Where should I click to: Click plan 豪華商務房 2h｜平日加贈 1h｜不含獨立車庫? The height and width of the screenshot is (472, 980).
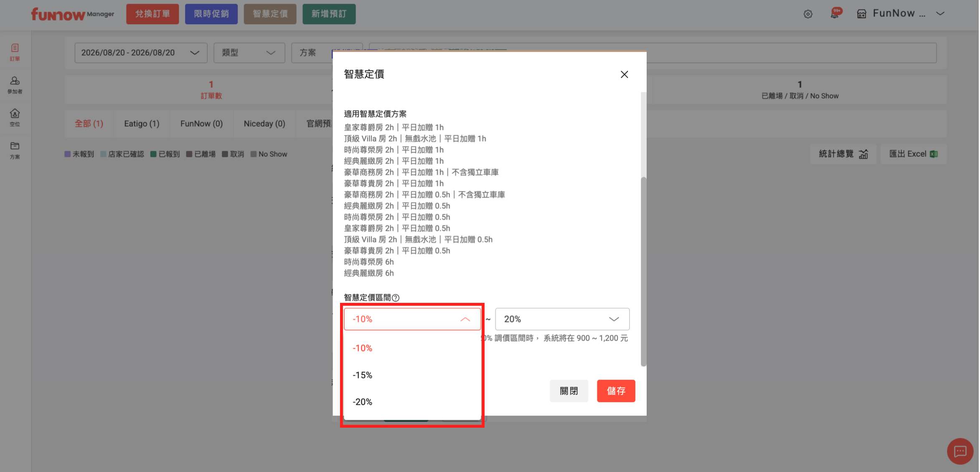(x=421, y=173)
